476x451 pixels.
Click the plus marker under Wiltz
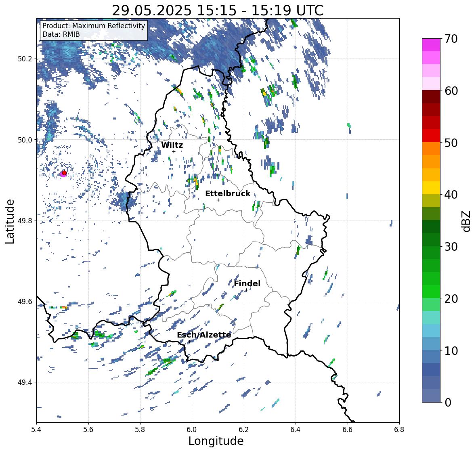(174, 151)
